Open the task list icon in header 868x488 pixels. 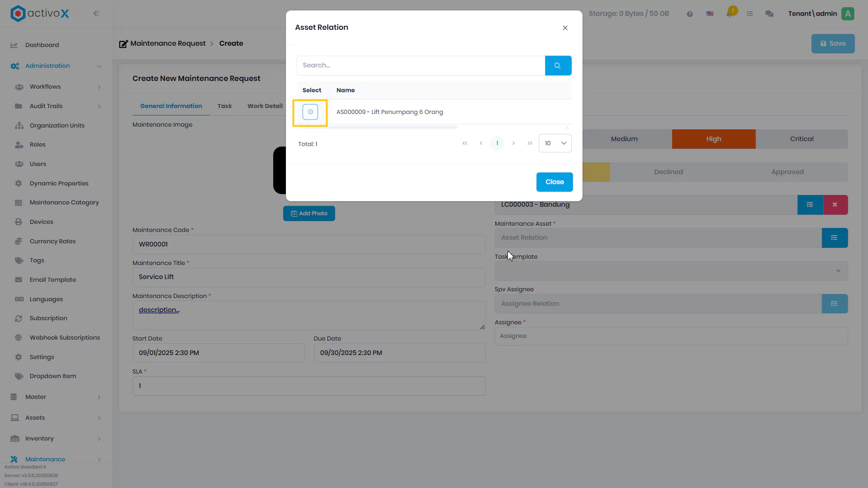749,14
